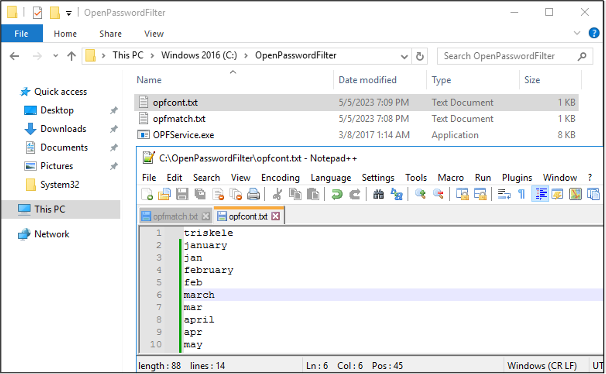This screenshot has width=606, height=374.
Task: Click the Refresh button beside address bar
Action: pos(419,56)
